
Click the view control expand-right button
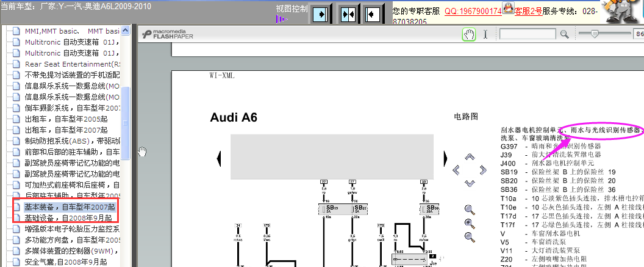tap(321, 14)
